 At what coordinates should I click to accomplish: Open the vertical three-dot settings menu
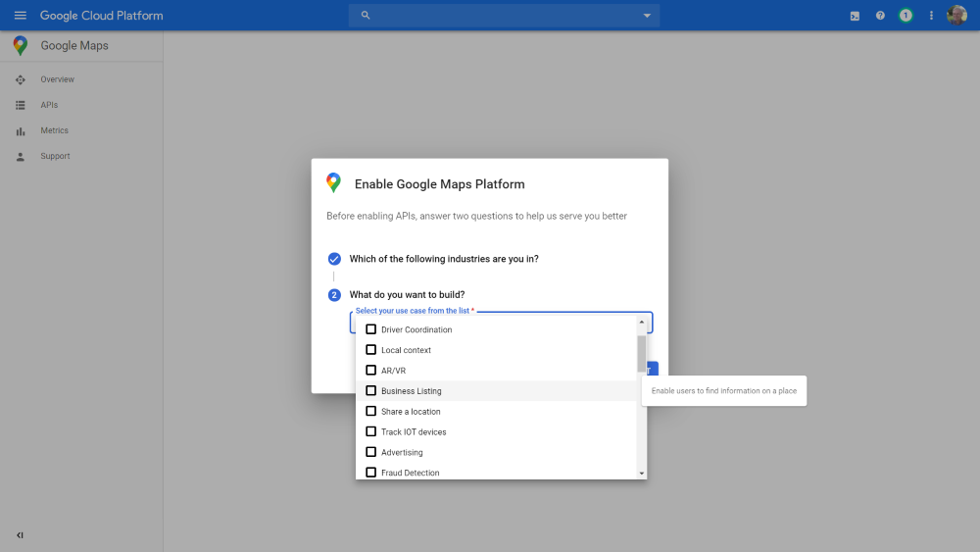pyautogui.click(x=931, y=16)
